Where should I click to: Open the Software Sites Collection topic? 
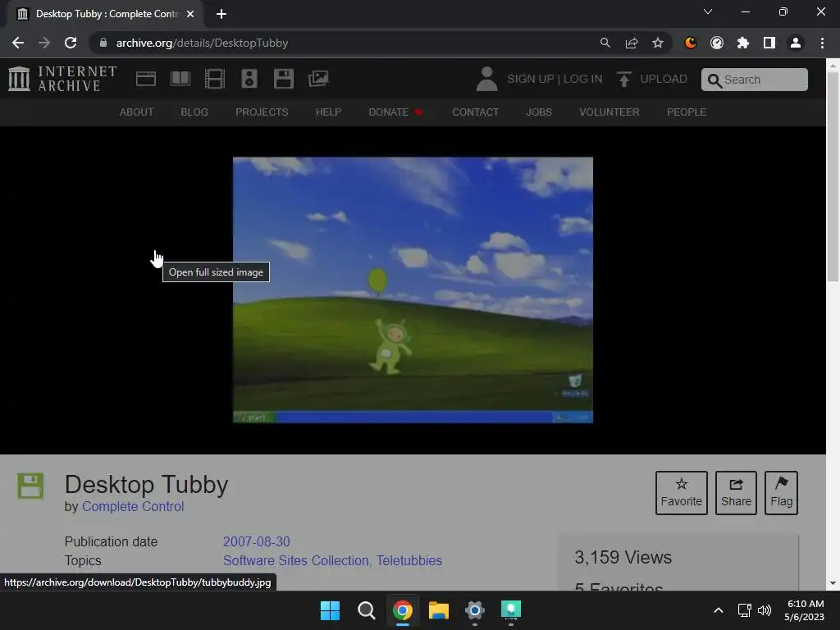pyautogui.click(x=295, y=560)
